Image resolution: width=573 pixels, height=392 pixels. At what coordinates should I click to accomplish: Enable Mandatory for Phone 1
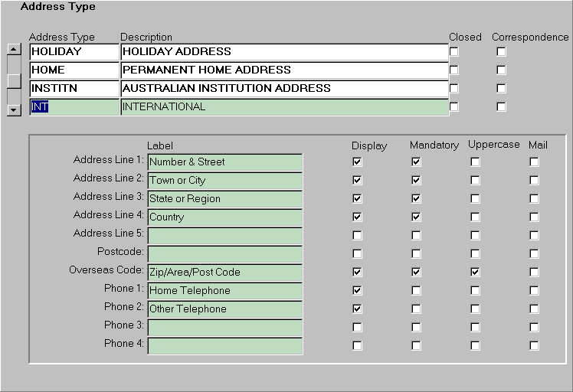coord(416,291)
